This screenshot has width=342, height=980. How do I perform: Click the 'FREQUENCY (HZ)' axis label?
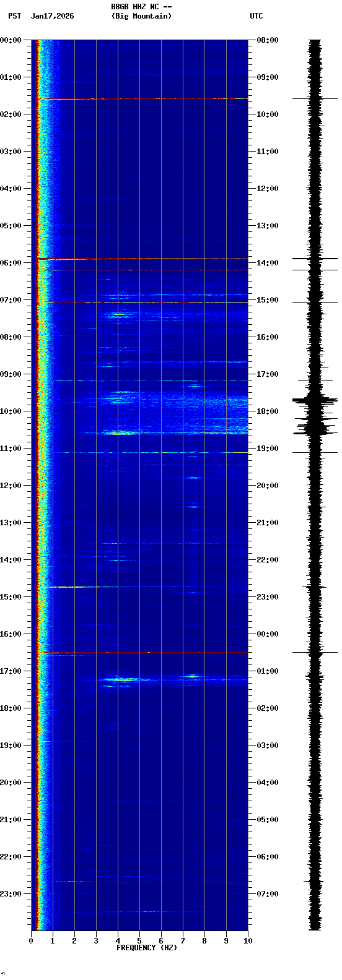[147, 948]
